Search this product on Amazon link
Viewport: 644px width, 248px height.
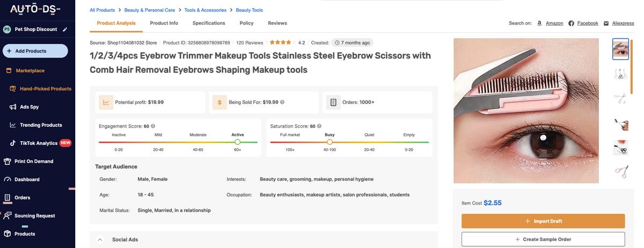[554, 23]
